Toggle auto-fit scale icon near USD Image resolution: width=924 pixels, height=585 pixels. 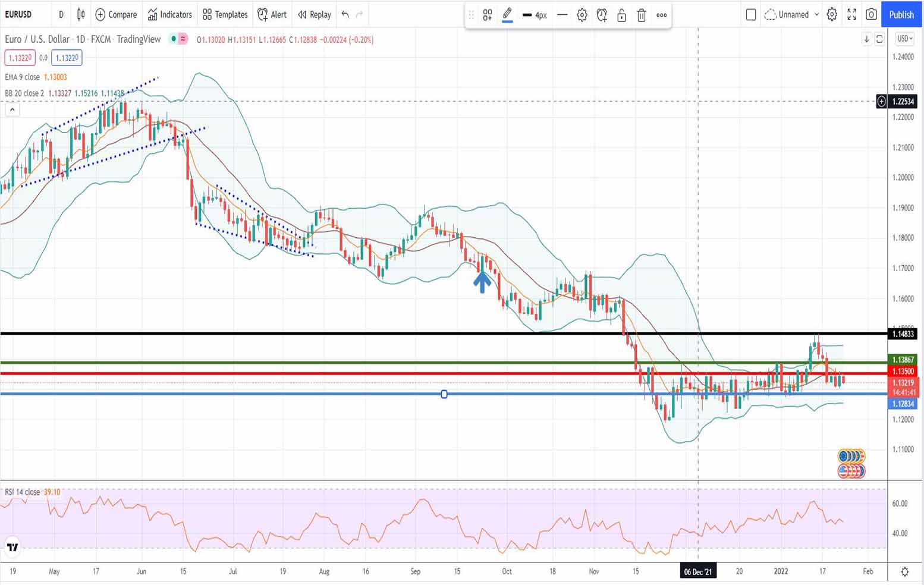pos(879,39)
